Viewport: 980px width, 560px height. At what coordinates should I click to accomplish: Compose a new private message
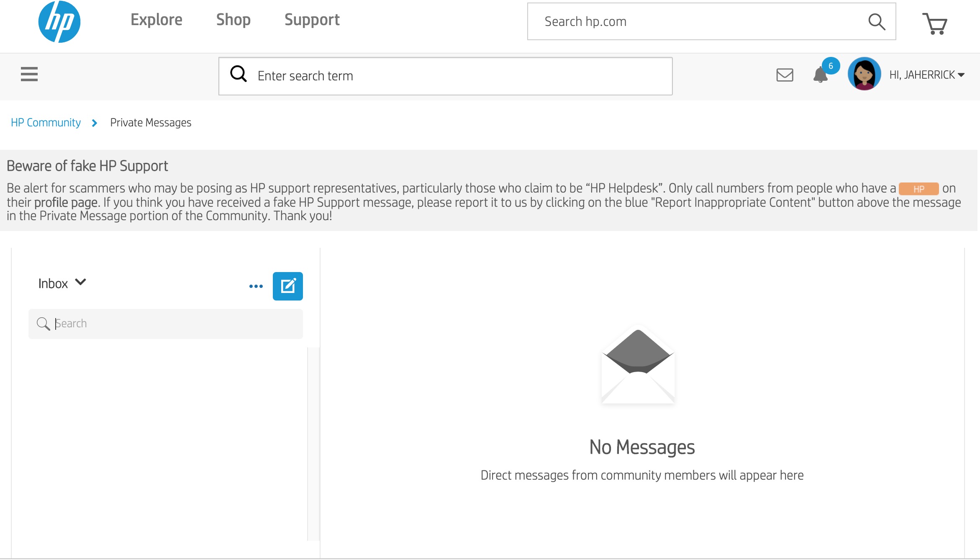pos(287,286)
